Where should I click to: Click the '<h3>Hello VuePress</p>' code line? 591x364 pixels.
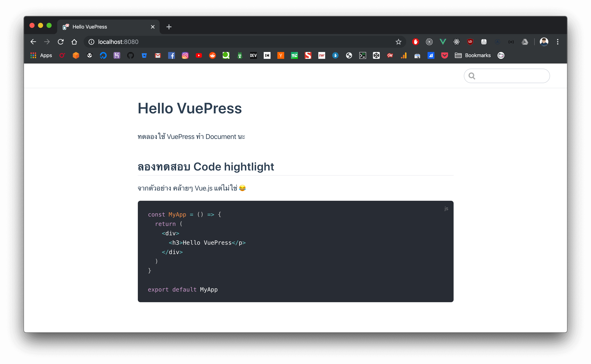tap(207, 243)
